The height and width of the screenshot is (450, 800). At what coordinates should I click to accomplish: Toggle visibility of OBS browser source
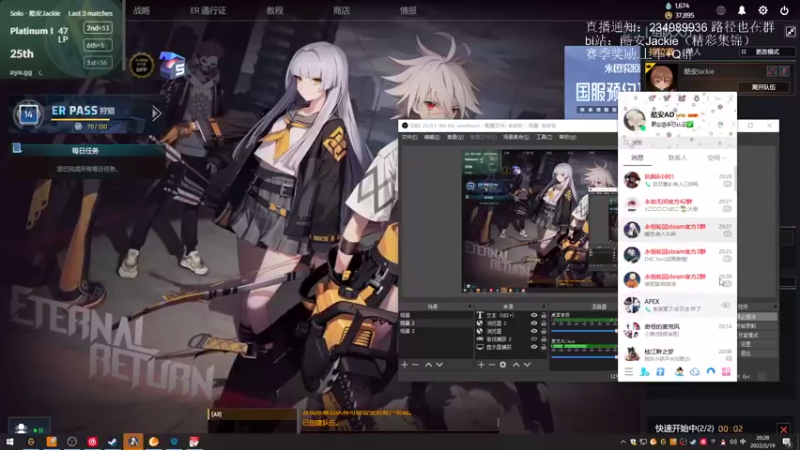point(534,331)
